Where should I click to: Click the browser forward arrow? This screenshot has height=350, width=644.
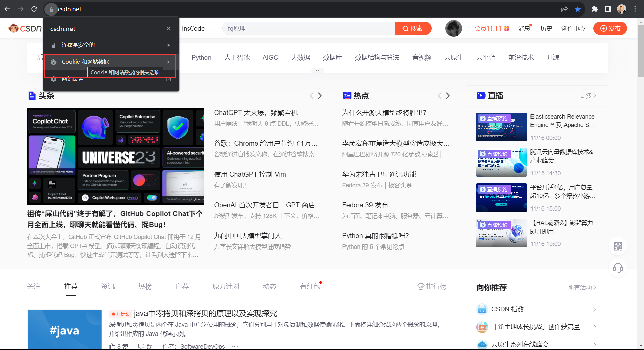click(x=21, y=9)
